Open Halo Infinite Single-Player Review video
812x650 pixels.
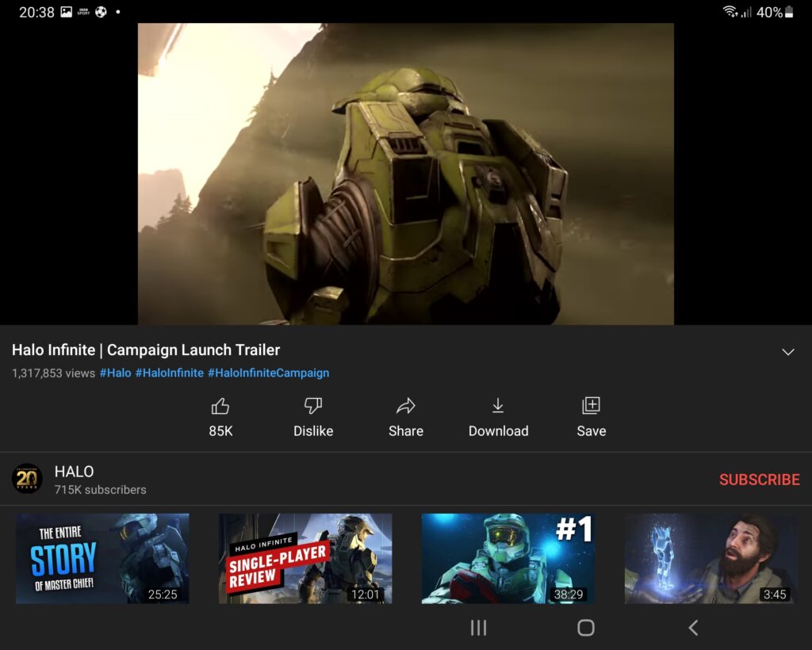click(x=305, y=558)
